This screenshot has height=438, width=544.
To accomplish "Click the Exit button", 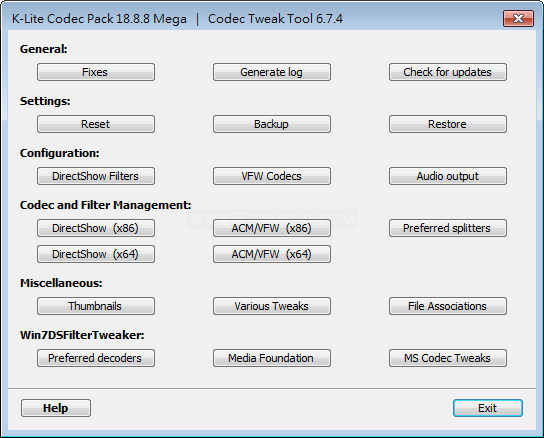I will click(487, 408).
